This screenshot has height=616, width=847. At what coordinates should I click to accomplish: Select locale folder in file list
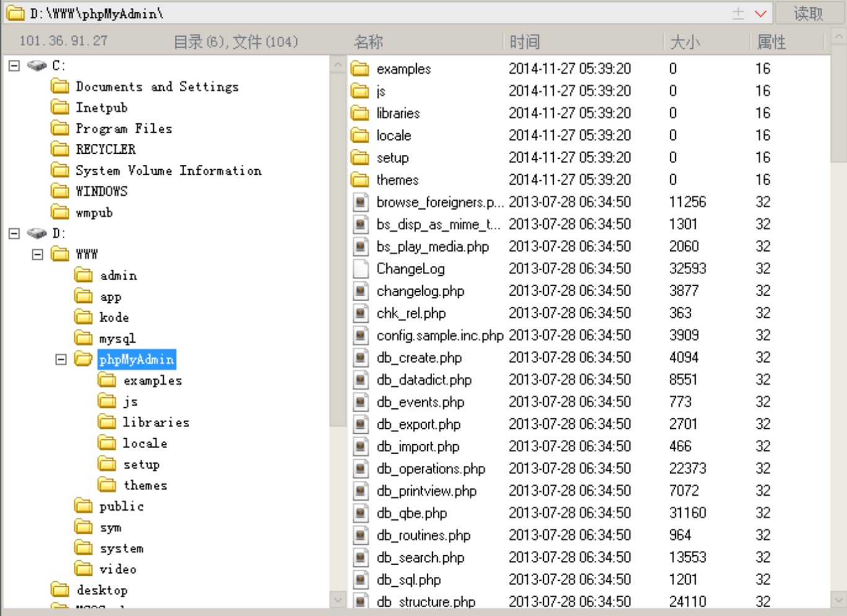[x=394, y=135]
